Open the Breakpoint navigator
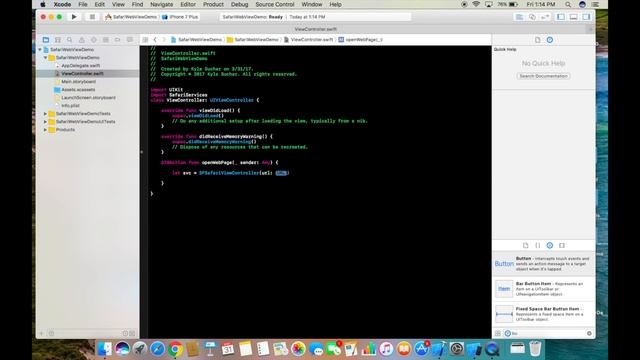 118,40
